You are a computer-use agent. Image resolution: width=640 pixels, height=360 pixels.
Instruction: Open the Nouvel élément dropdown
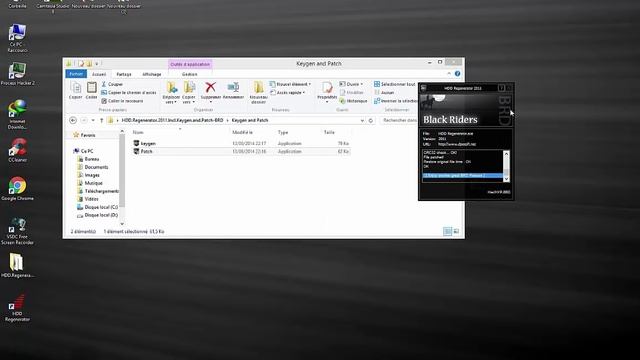coord(290,84)
